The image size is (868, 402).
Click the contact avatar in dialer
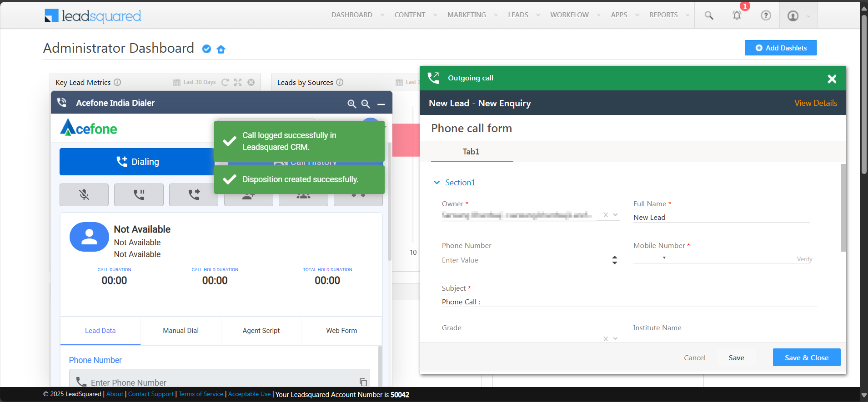(x=89, y=237)
